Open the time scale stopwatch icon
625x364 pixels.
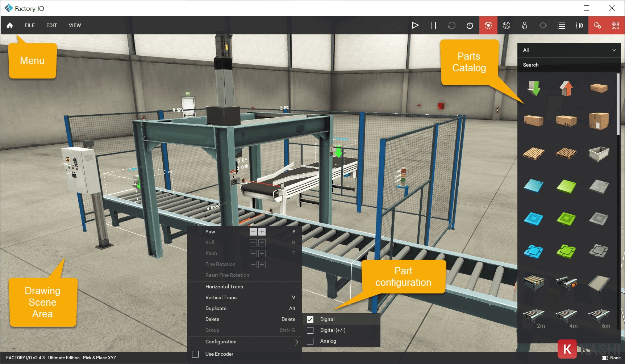coord(470,25)
